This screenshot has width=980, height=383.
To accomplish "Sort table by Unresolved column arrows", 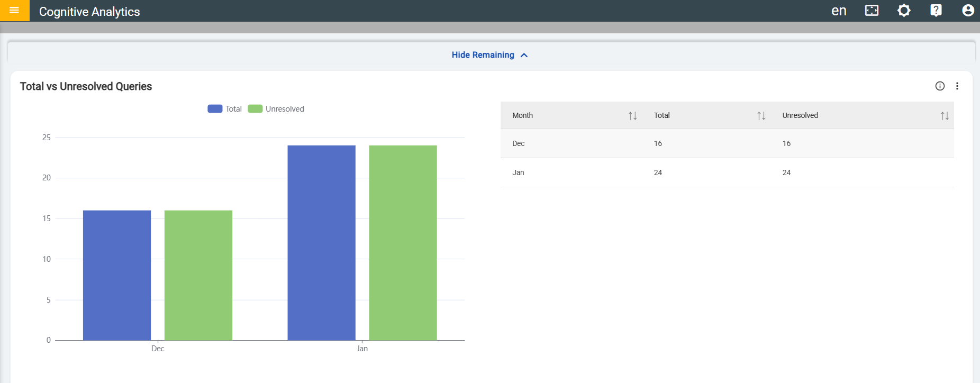I will [945, 116].
